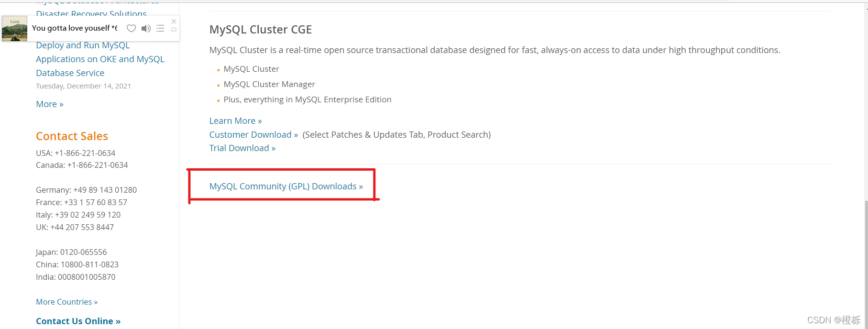868x329 pixels.
Task: Open the More link under news
Action: coord(50,104)
